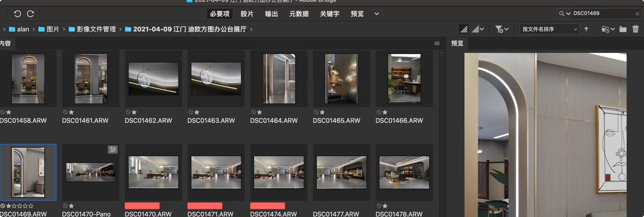Expand chevron after 影像文件管理 breadcrumb
This screenshot has width=644, height=217.
(x=120, y=29)
